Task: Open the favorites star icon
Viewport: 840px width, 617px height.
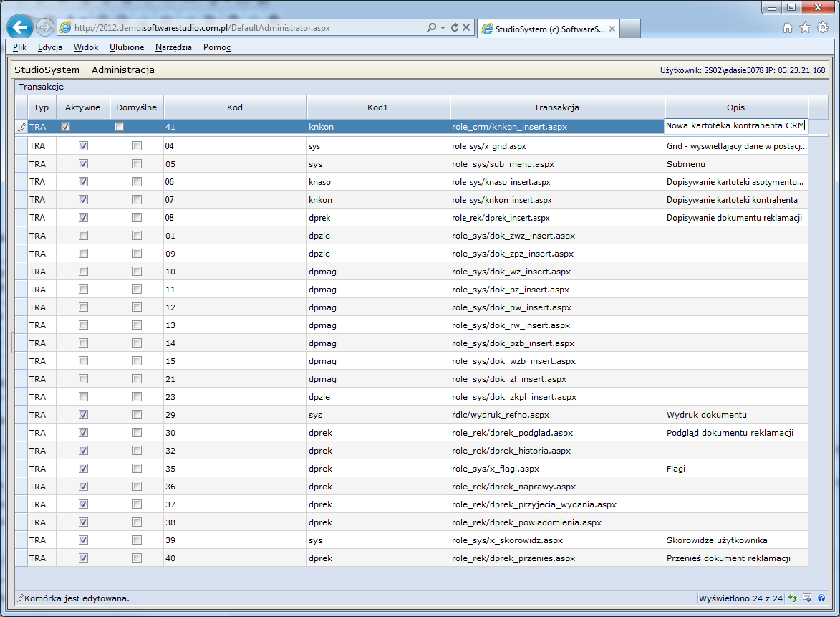Action: click(x=805, y=28)
